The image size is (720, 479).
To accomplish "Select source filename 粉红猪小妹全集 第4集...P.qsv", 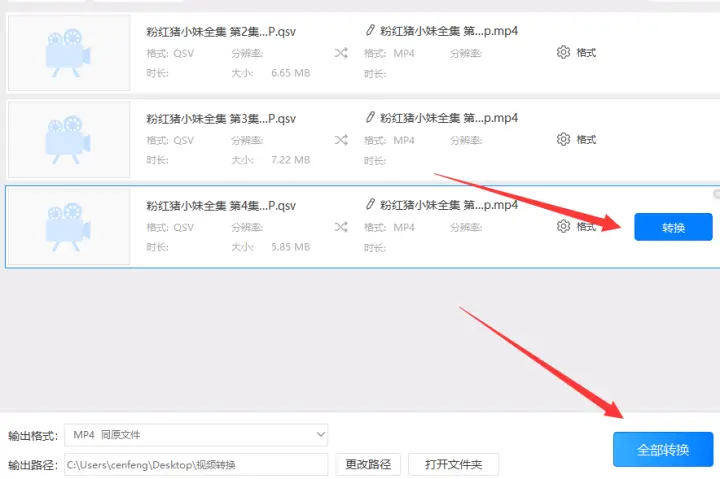I will [221, 206].
